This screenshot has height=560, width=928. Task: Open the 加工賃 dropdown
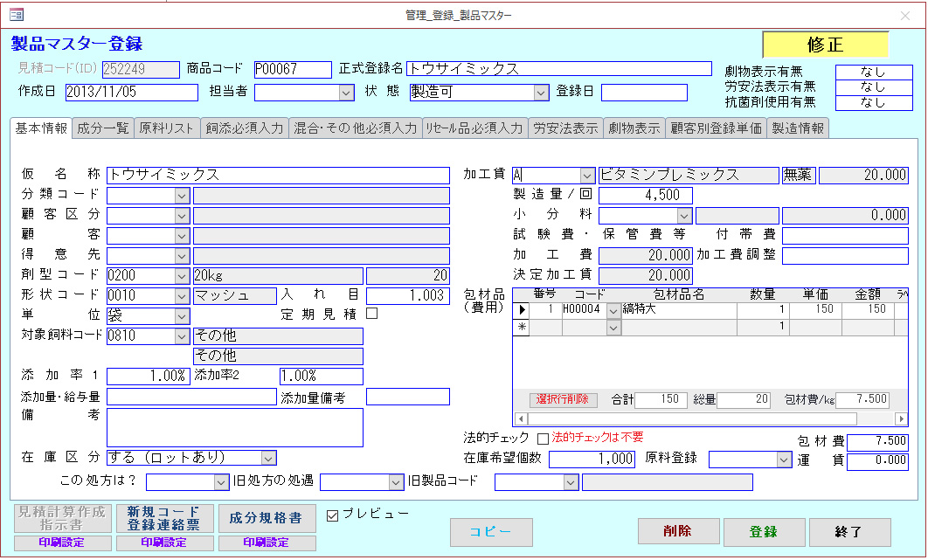pyautogui.click(x=586, y=176)
